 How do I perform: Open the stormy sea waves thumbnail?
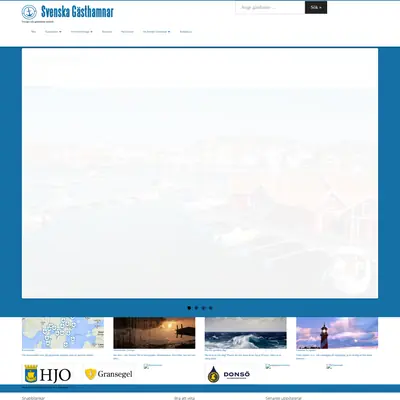[246, 333]
